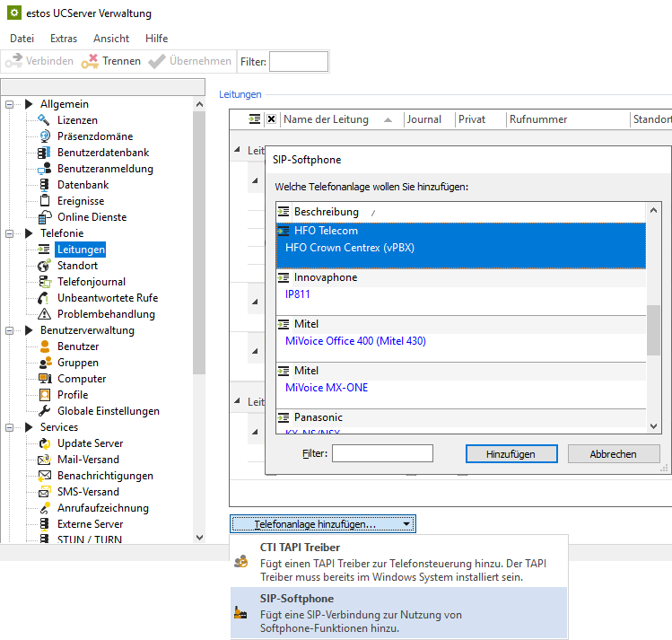Click the Benutzerdatenbank icon in sidebar
This screenshot has width=672, height=640.
tap(44, 153)
